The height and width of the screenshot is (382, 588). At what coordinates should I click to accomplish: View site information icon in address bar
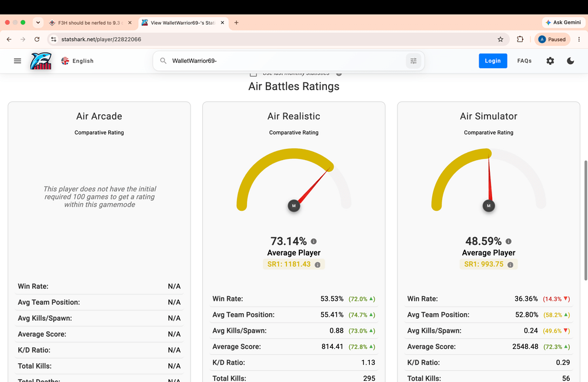(54, 39)
